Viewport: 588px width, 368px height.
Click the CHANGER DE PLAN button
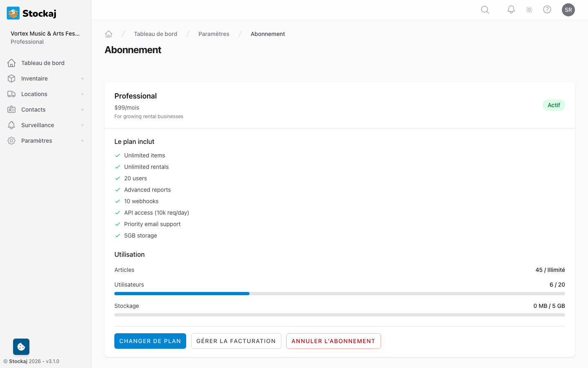[x=150, y=341]
